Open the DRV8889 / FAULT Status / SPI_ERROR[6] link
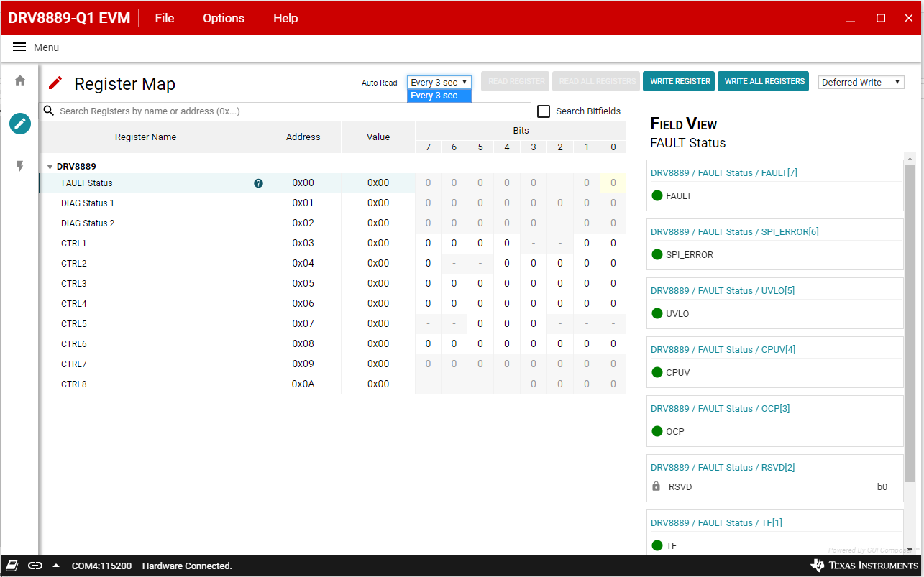924x577 pixels. (x=735, y=231)
